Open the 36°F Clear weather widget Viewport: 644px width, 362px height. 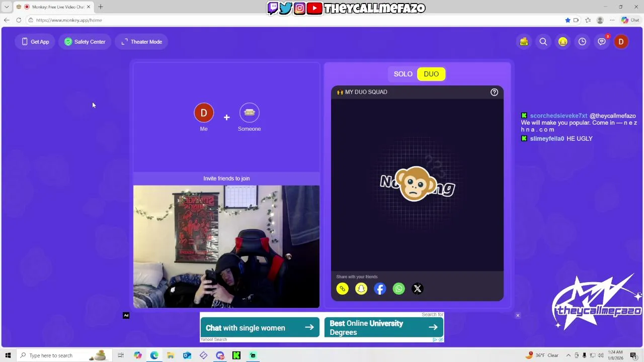(x=542, y=355)
